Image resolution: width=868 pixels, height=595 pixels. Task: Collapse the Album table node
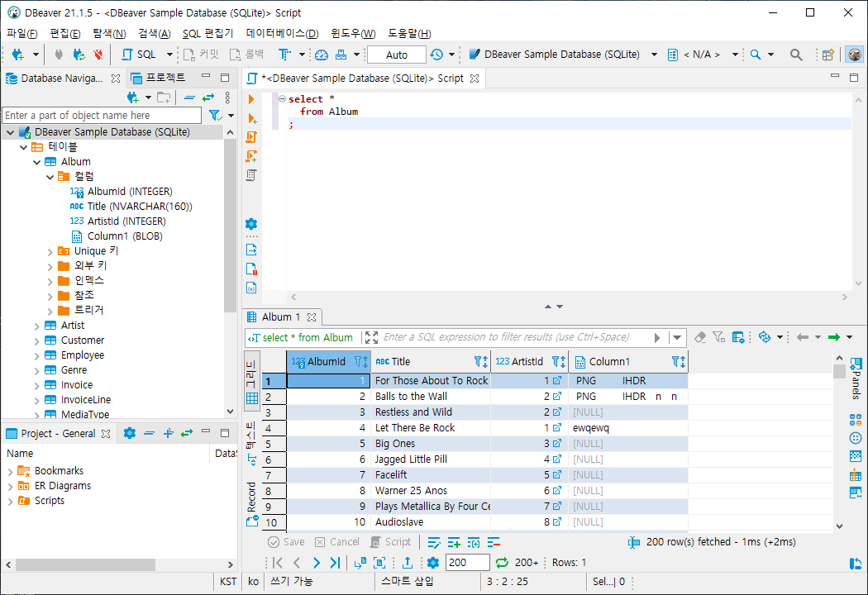coord(36,162)
